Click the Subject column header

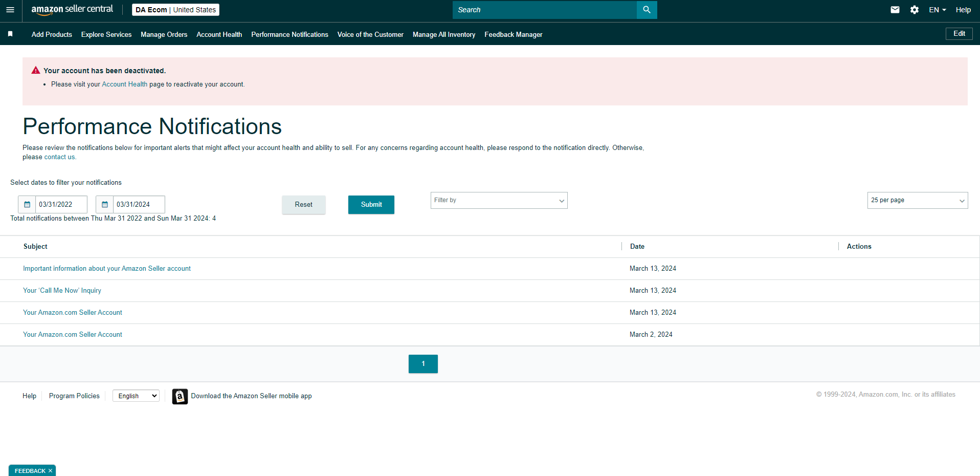35,247
